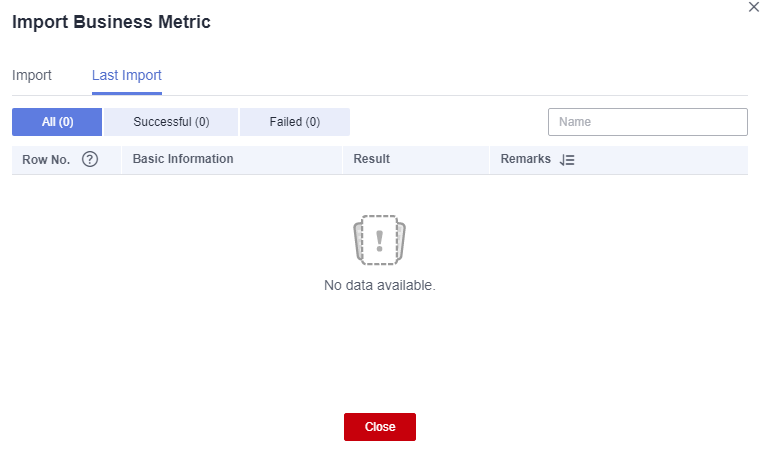773x450 pixels.
Task: Show All (0) import records
Action: (x=57, y=122)
